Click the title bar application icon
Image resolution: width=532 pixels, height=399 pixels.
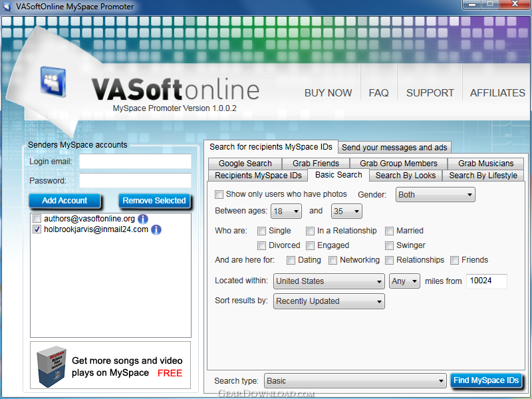point(7,7)
